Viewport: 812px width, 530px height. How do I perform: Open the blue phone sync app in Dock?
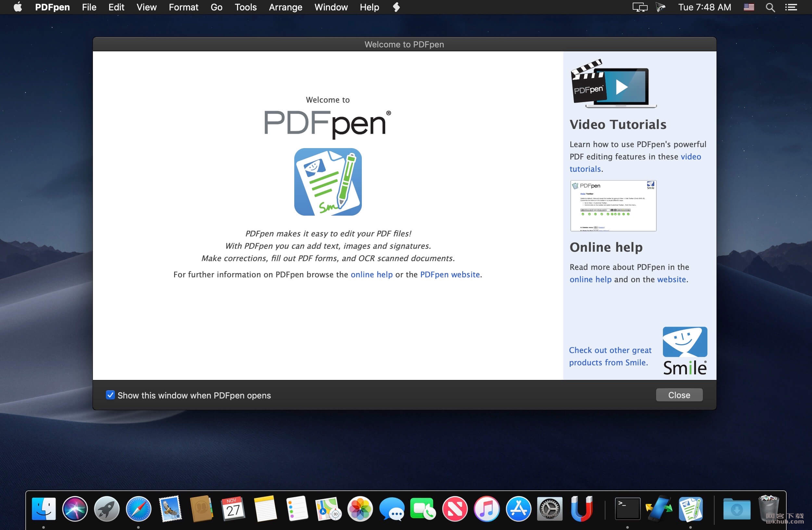pyautogui.click(x=659, y=509)
